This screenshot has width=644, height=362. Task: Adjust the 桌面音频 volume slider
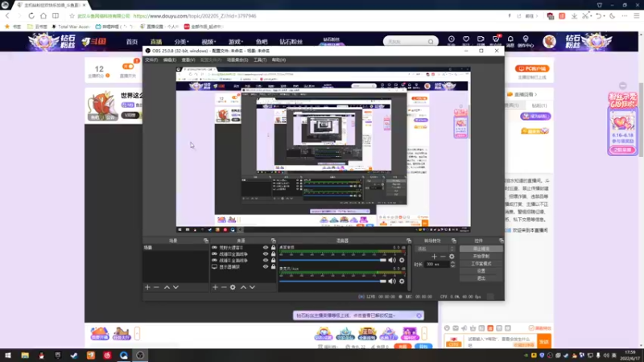coord(333,260)
